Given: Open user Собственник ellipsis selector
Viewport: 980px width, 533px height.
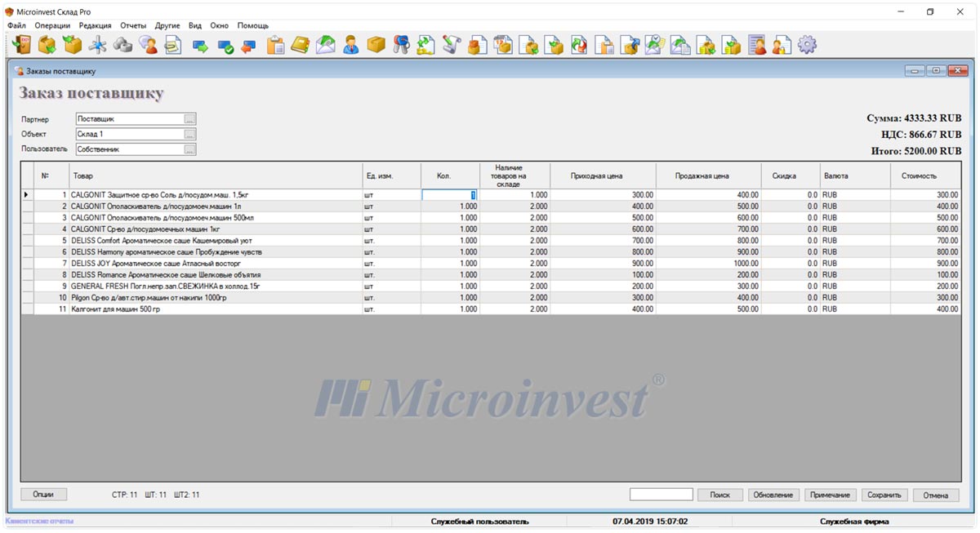Looking at the screenshot, I should pos(189,149).
